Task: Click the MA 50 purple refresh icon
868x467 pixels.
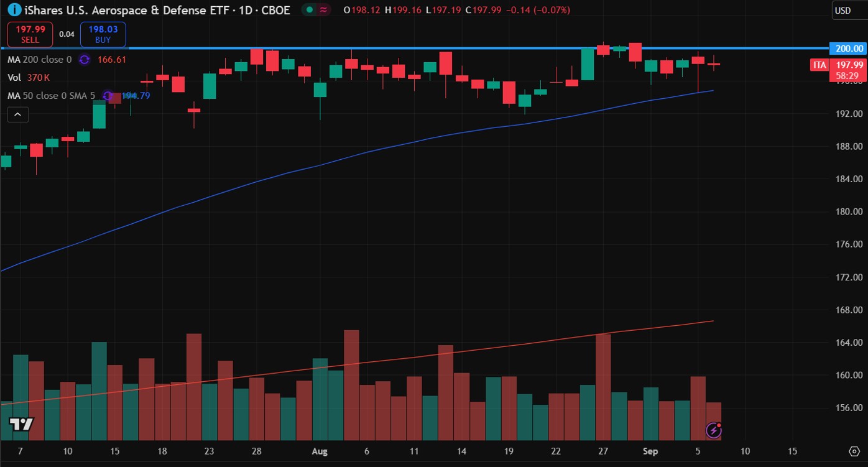Action: [108, 96]
